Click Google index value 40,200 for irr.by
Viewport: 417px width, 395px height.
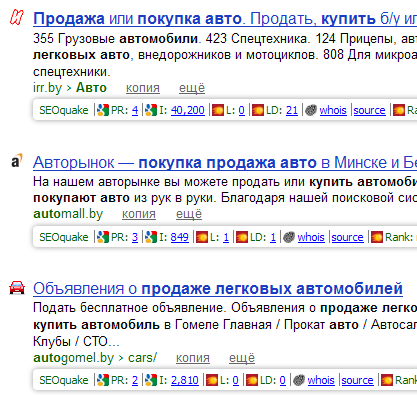coord(188,110)
